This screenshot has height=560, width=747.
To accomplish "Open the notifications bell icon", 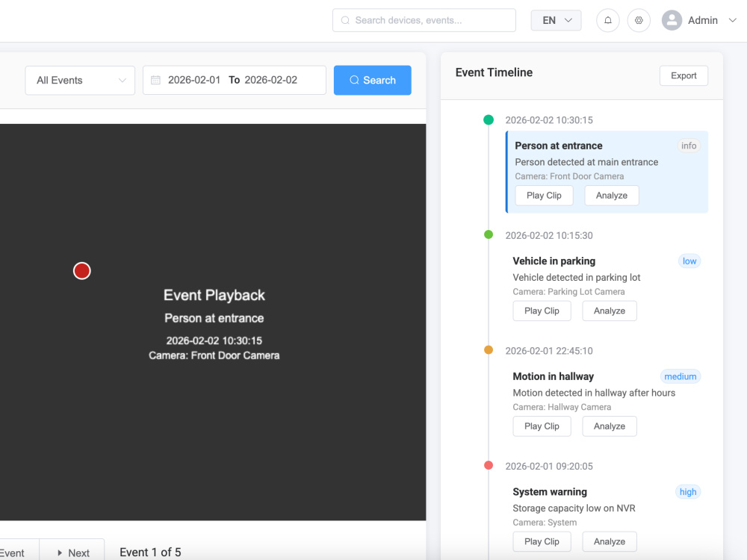I will click(x=608, y=20).
